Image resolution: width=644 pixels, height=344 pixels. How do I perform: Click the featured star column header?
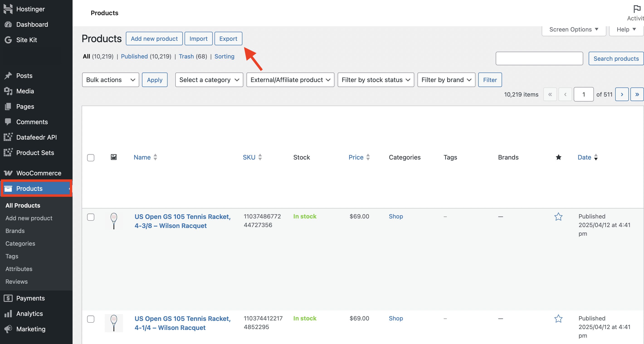(x=559, y=157)
